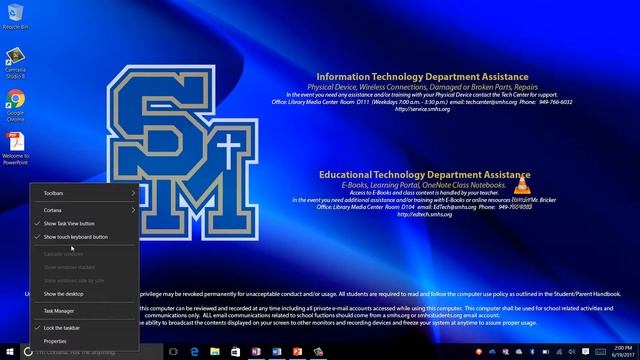Open the Recycle Bin desktop icon

tap(16, 16)
